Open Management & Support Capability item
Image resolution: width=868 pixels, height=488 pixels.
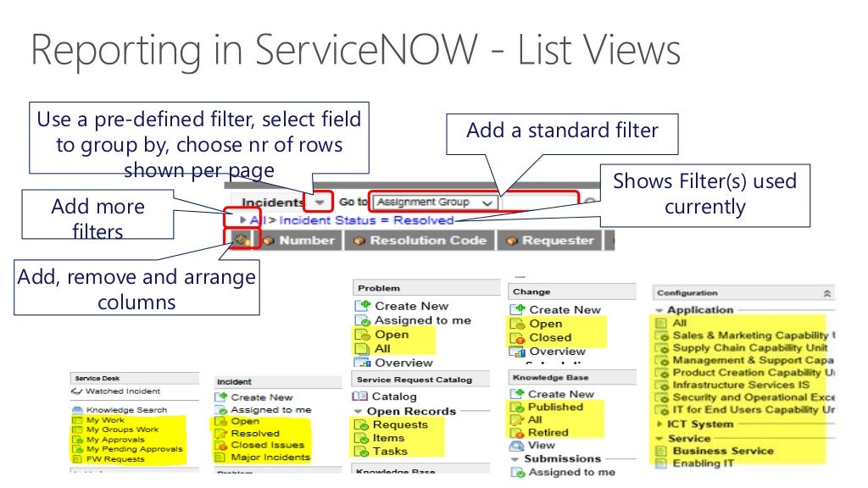tap(753, 360)
